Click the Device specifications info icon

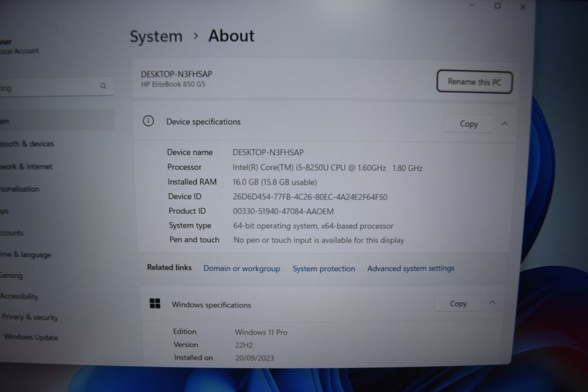pos(148,121)
